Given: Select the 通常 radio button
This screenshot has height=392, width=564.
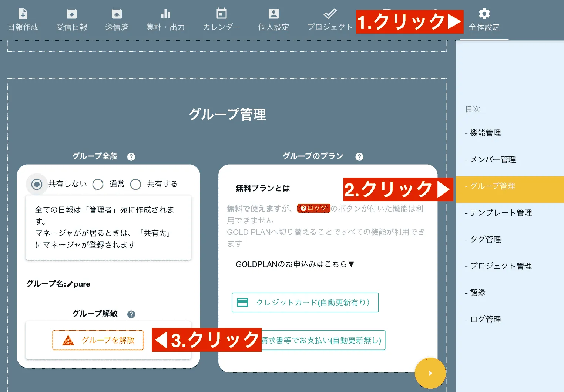Looking at the screenshot, I should tap(98, 184).
